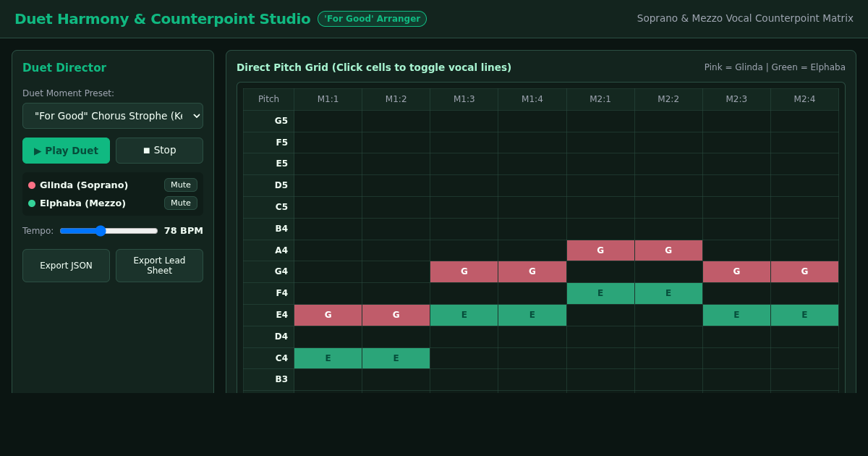Click empty B4 cell in M2:4
This screenshot has height=456, width=868.
click(x=804, y=229)
